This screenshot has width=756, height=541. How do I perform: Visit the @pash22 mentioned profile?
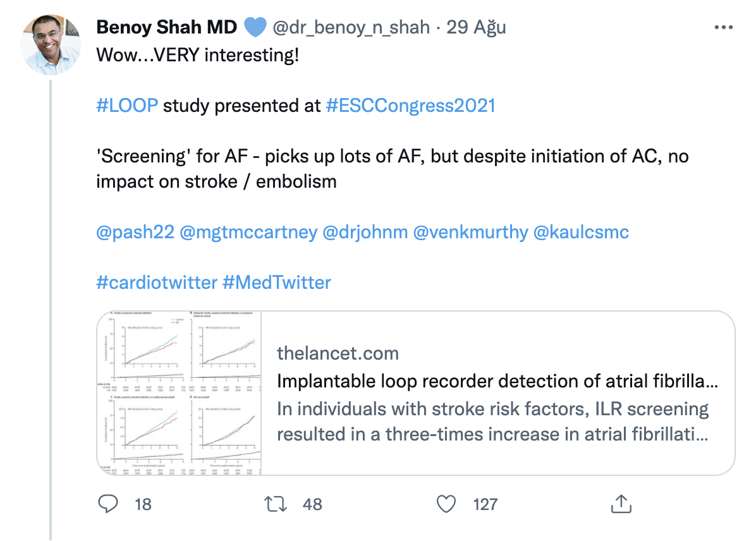click(135, 232)
